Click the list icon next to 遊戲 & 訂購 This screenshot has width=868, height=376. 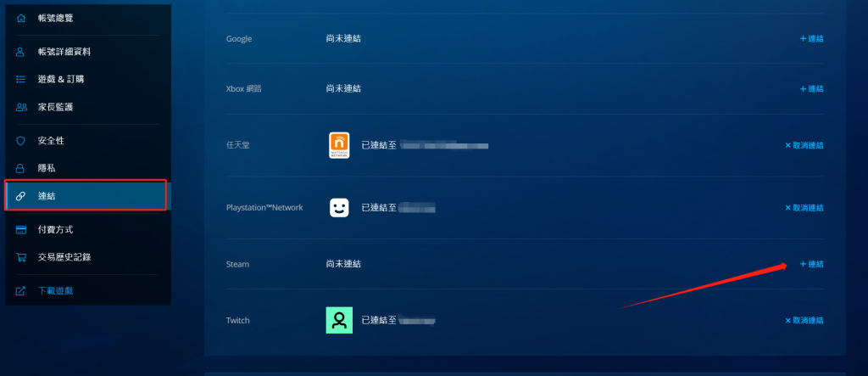20,79
